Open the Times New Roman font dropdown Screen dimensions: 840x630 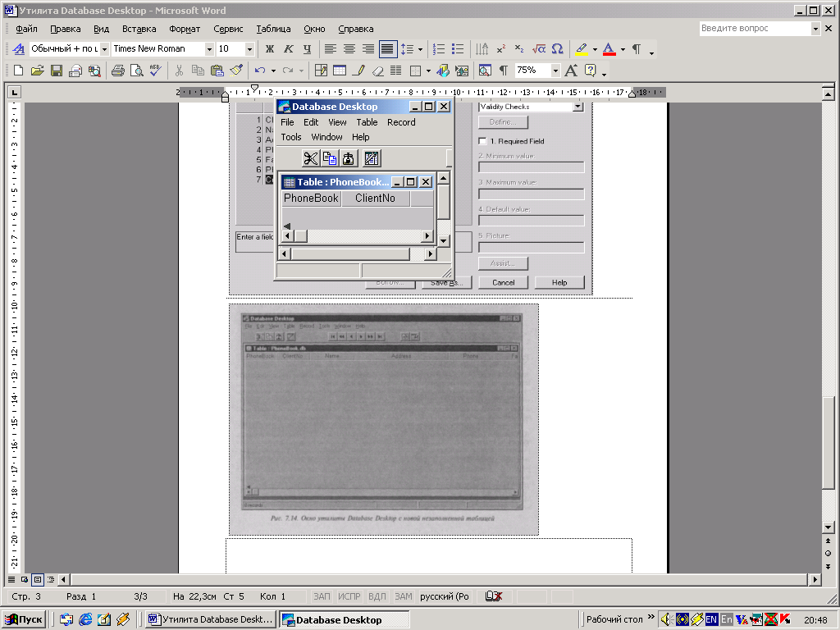[209, 48]
